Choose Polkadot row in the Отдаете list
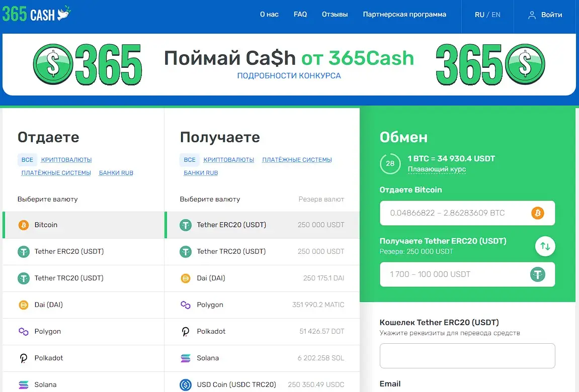This screenshot has height=392, width=579. (x=84, y=358)
